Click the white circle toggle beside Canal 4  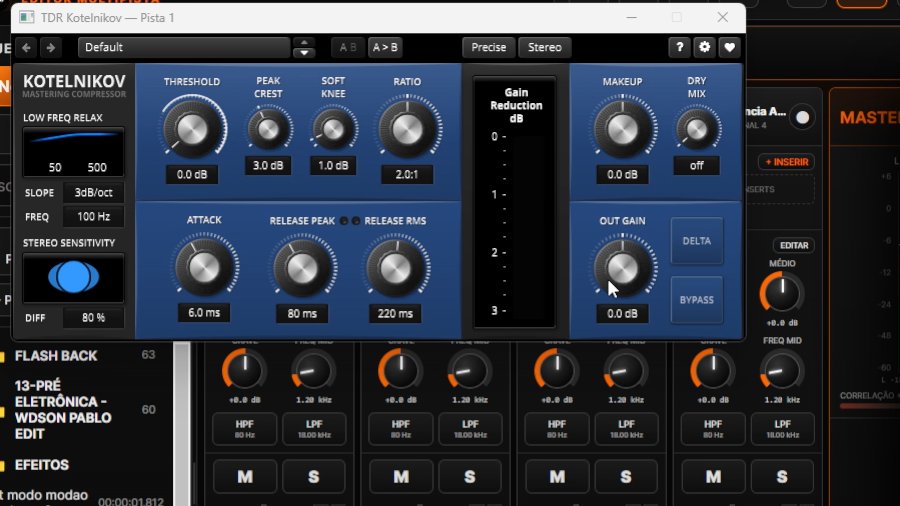802,118
